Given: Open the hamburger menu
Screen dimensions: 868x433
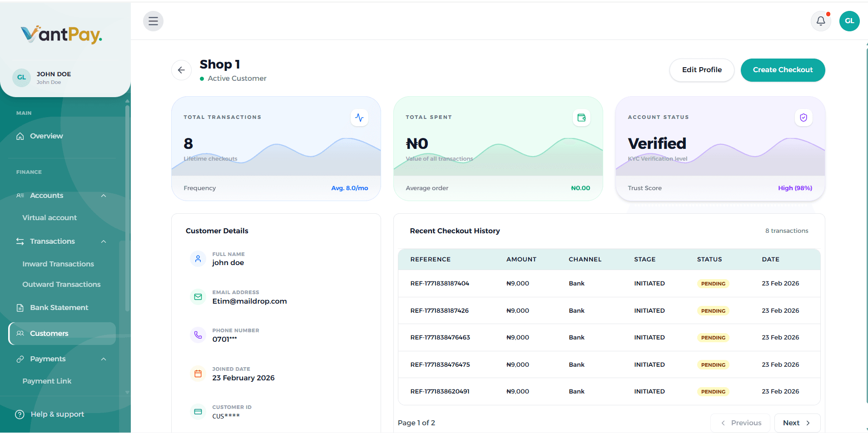Looking at the screenshot, I should pos(153,21).
